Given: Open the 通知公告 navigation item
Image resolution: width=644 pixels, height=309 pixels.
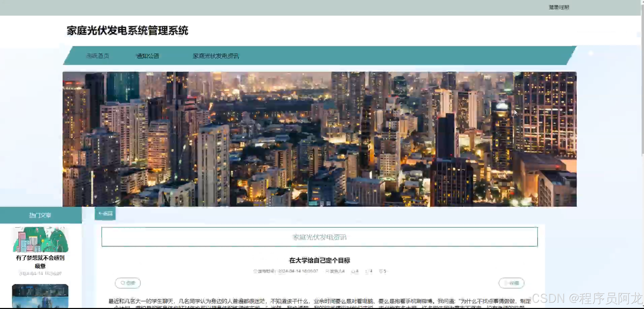Looking at the screenshot, I should [x=148, y=56].
